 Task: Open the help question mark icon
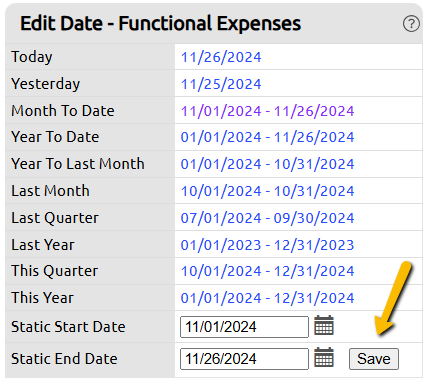[x=411, y=24]
